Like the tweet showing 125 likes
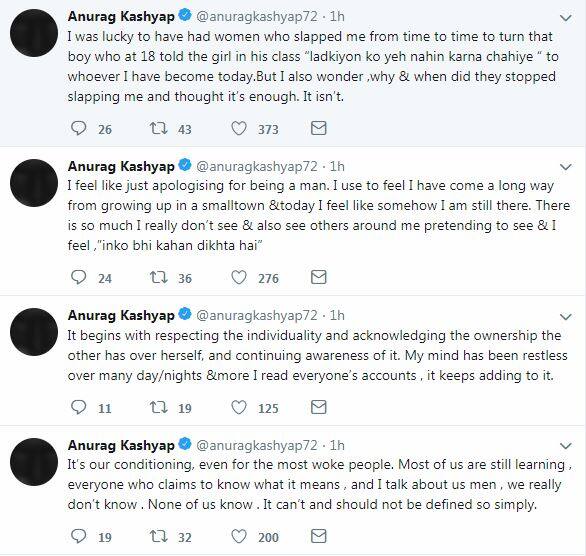This screenshot has width=586, height=556. tap(239, 407)
